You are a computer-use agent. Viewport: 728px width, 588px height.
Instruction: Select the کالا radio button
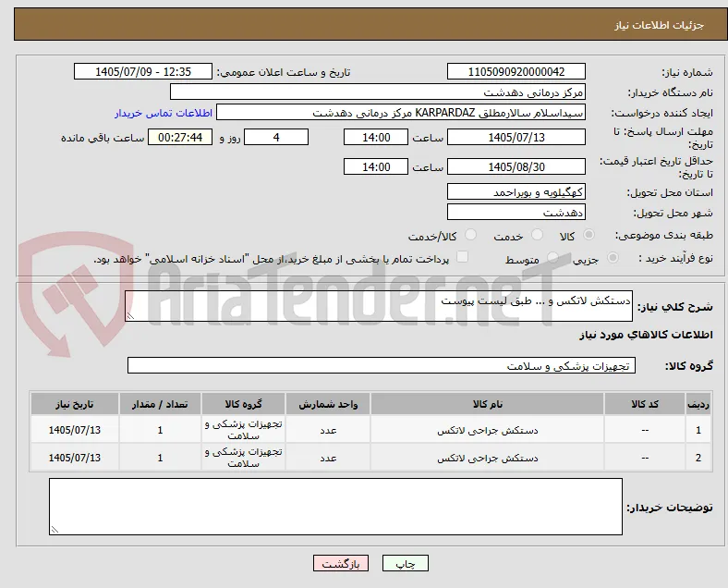[588, 235]
